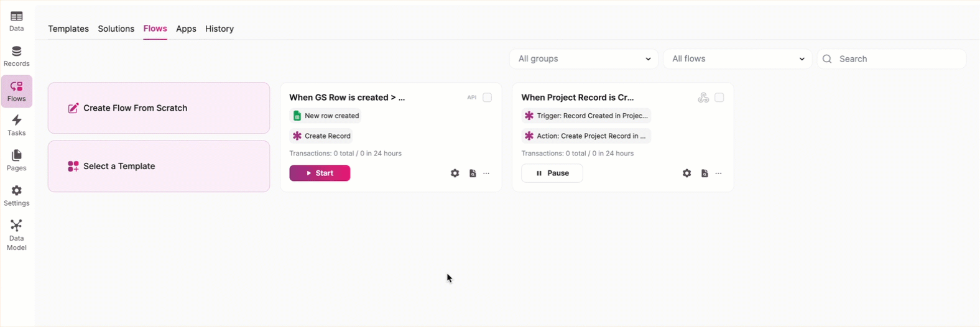Open log document icon on Project Record card
The height and width of the screenshot is (327, 980).
click(705, 173)
